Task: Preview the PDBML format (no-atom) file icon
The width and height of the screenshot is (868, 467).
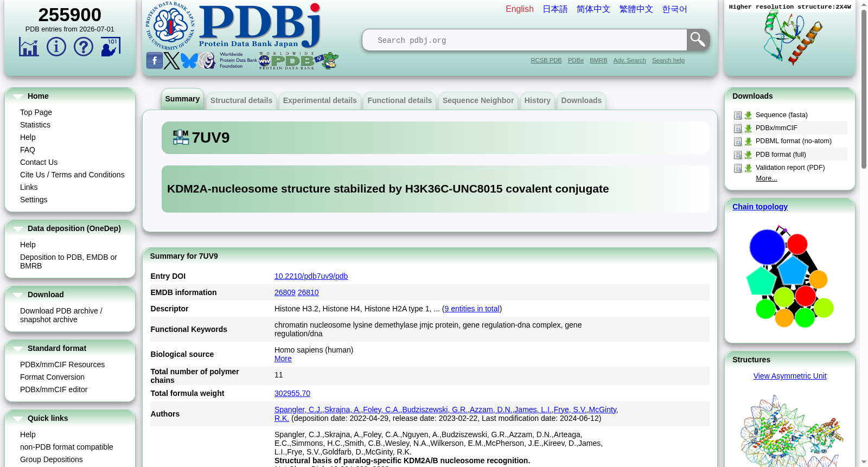Action: (x=738, y=142)
